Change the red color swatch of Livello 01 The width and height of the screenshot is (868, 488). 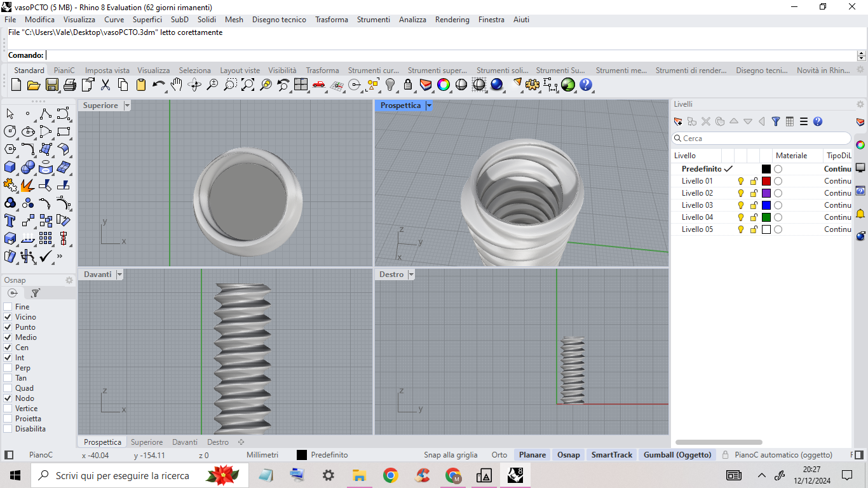tap(766, 181)
